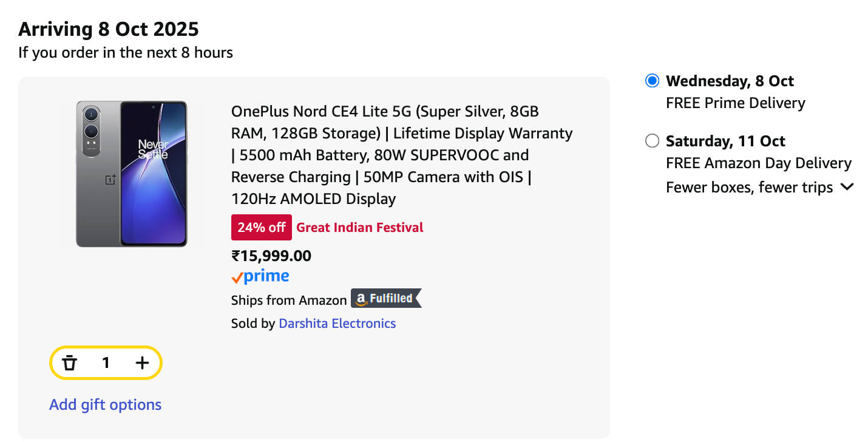
Task: Click the Arriving 8 Oct 2025 heading
Action: pos(109,29)
